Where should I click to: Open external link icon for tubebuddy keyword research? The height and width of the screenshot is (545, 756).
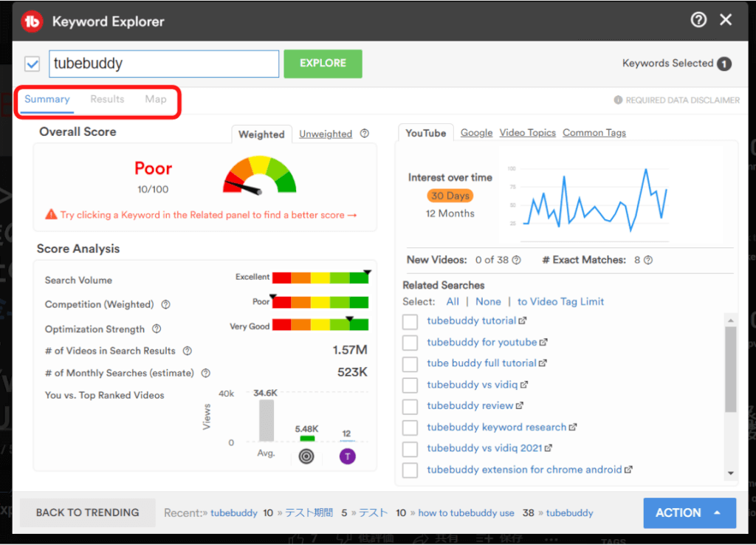573,427
